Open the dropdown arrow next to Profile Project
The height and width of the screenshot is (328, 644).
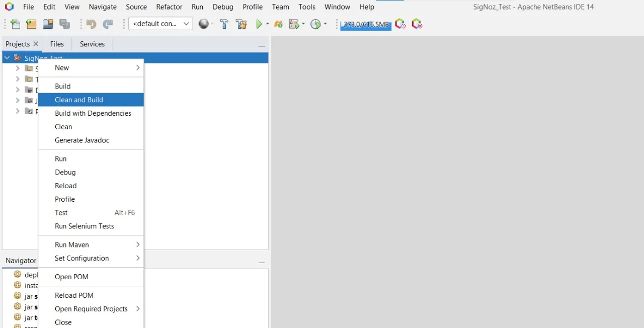tap(325, 24)
